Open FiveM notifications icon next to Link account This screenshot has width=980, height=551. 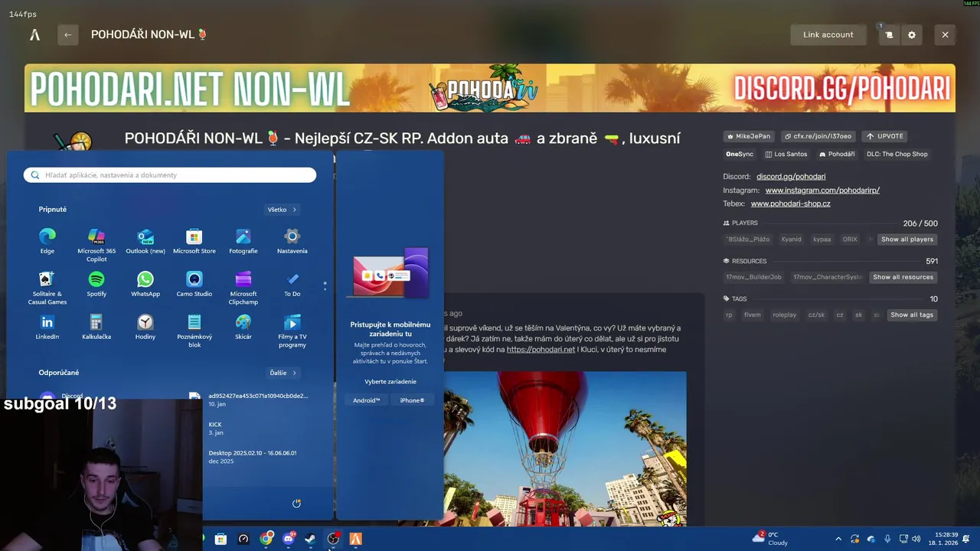pyautogui.click(x=889, y=34)
